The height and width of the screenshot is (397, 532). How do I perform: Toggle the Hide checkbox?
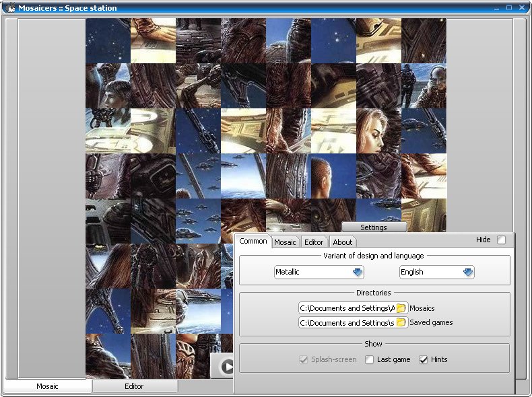[x=501, y=240]
